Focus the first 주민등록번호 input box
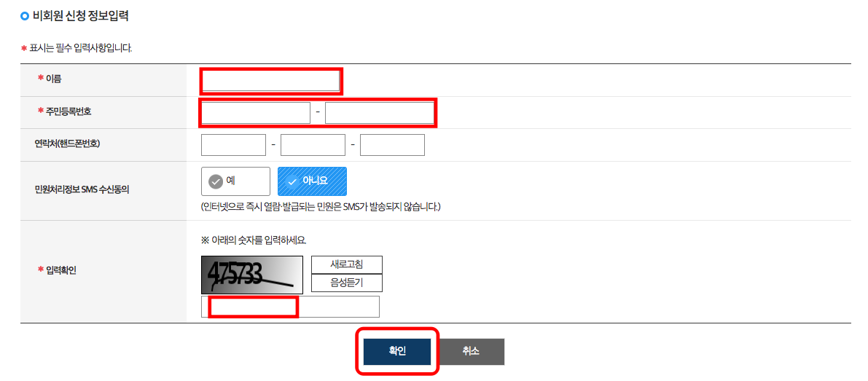The height and width of the screenshot is (381, 868). 256,113
